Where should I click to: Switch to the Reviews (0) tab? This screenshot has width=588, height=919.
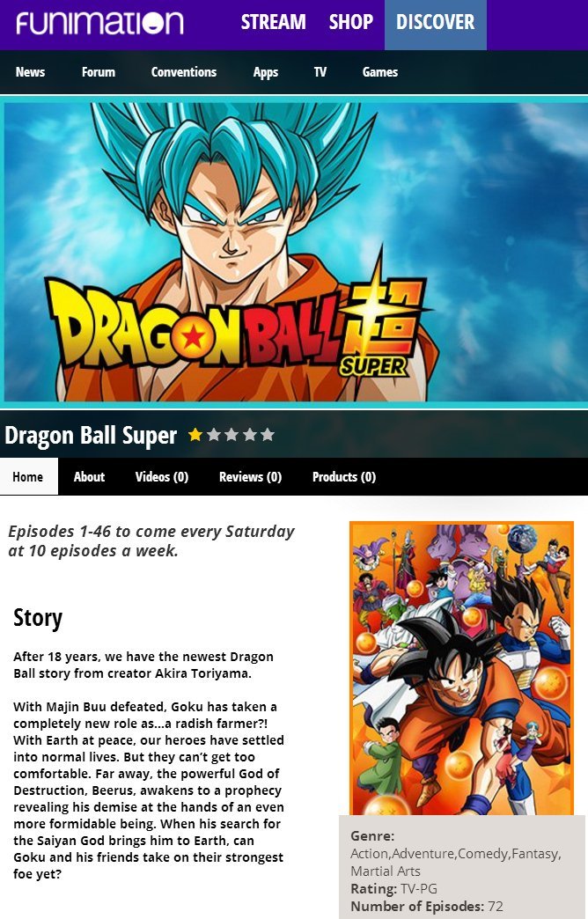coord(250,476)
